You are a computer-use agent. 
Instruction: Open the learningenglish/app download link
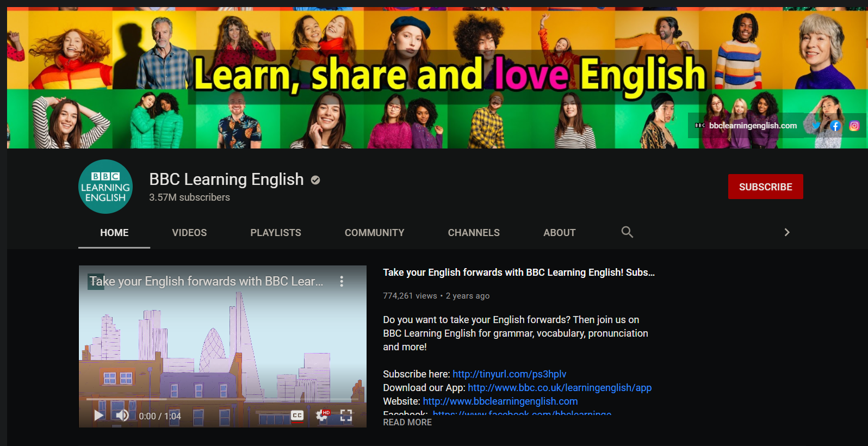pyautogui.click(x=560, y=388)
